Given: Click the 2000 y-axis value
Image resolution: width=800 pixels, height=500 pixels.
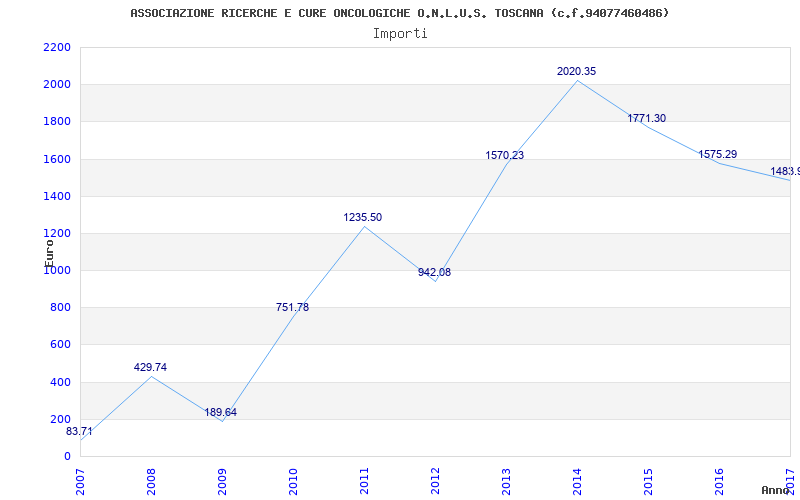Looking at the screenshot, I should (57, 85).
